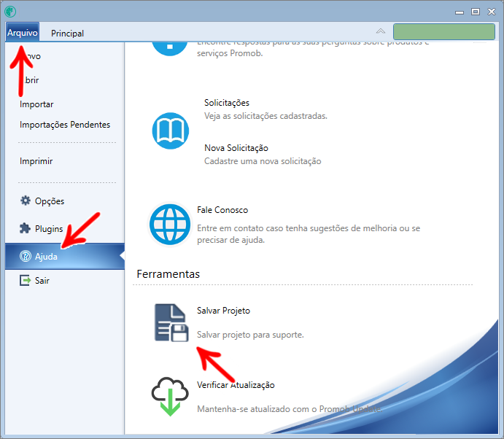
Task: Select Salvar Projeto under Ferramentas
Action: pyautogui.click(x=223, y=311)
